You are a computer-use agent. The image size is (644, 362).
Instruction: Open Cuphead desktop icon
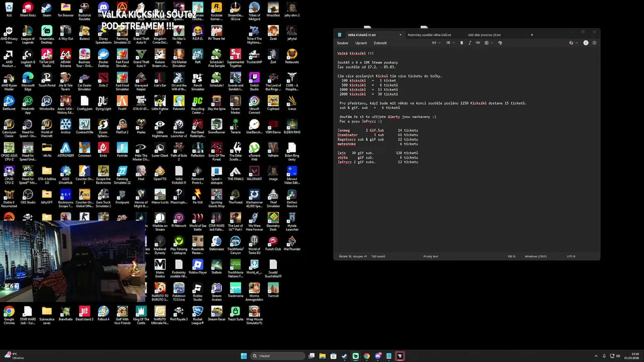pos(273,103)
